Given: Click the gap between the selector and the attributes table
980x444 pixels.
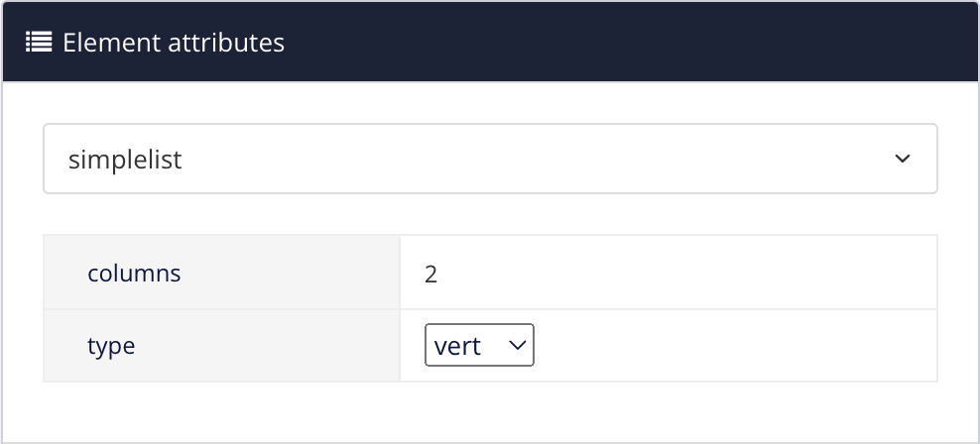Looking at the screenshot, I should (490, 214).
